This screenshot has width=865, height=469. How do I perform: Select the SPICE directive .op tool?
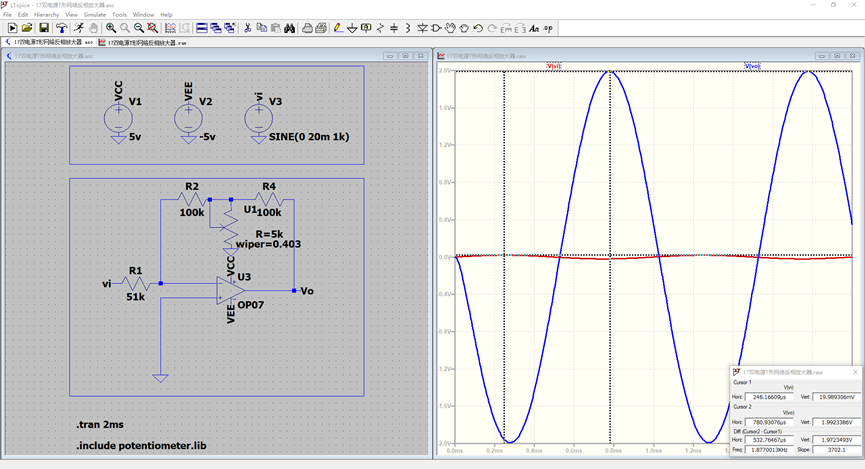pyautogui.click(x=548, y=28)
